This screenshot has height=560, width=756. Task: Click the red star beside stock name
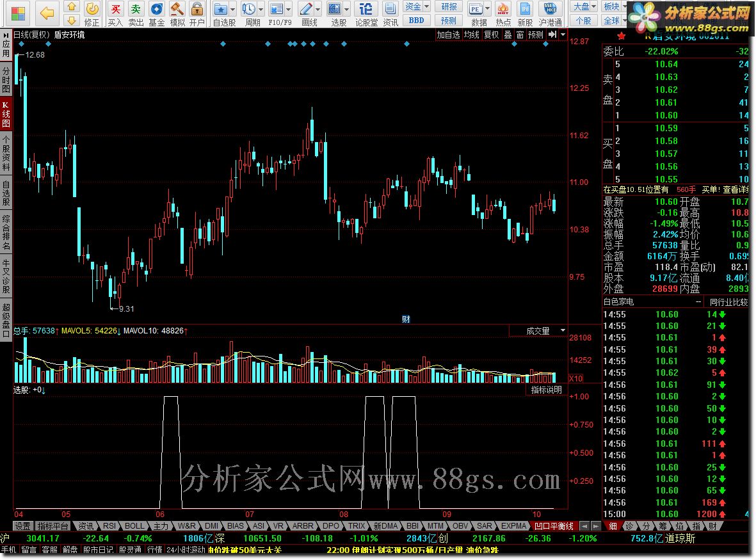622,36
